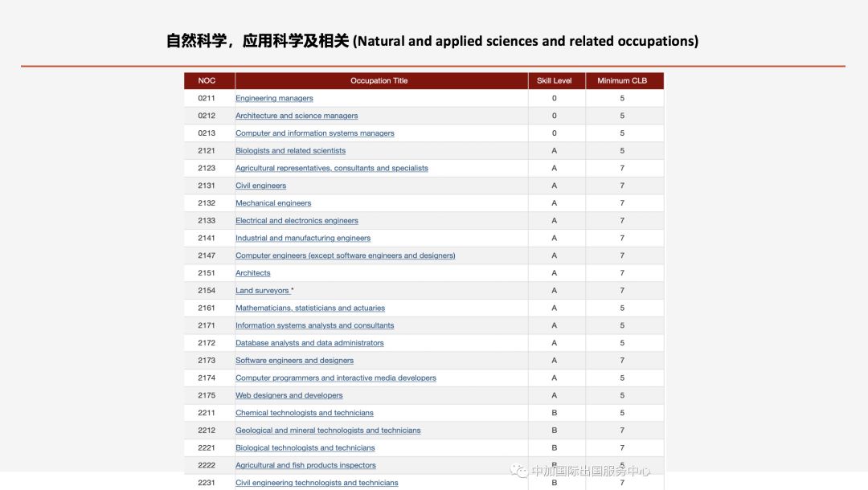Open Industrial and manufacturing engineers link

pyautogui.click(x=303, y=239)
